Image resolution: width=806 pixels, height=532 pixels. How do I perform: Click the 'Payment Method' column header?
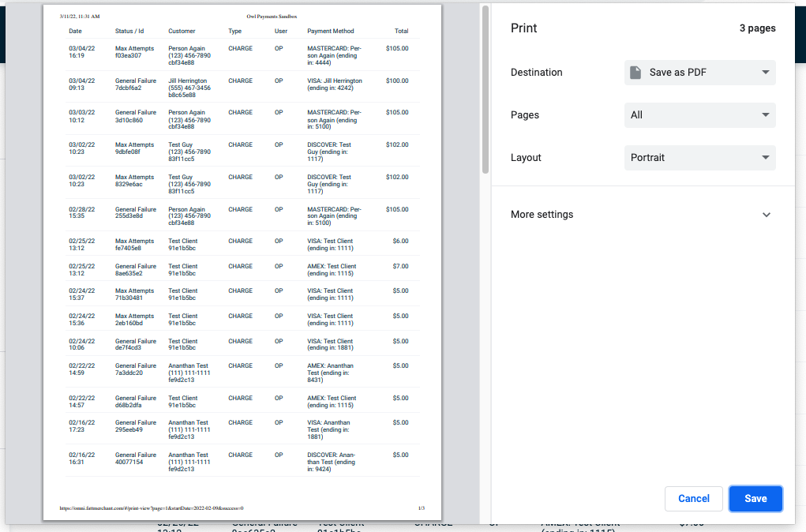(331, 31)
